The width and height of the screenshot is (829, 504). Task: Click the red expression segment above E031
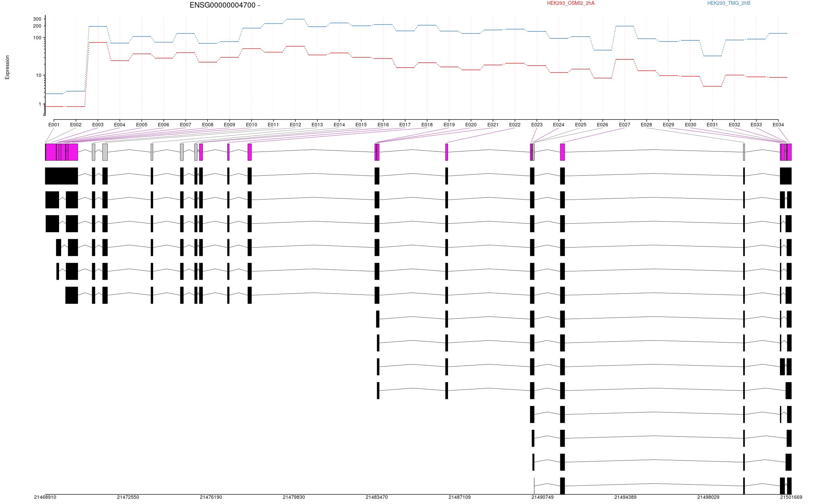pyautogui.click(x=712, y=86)
